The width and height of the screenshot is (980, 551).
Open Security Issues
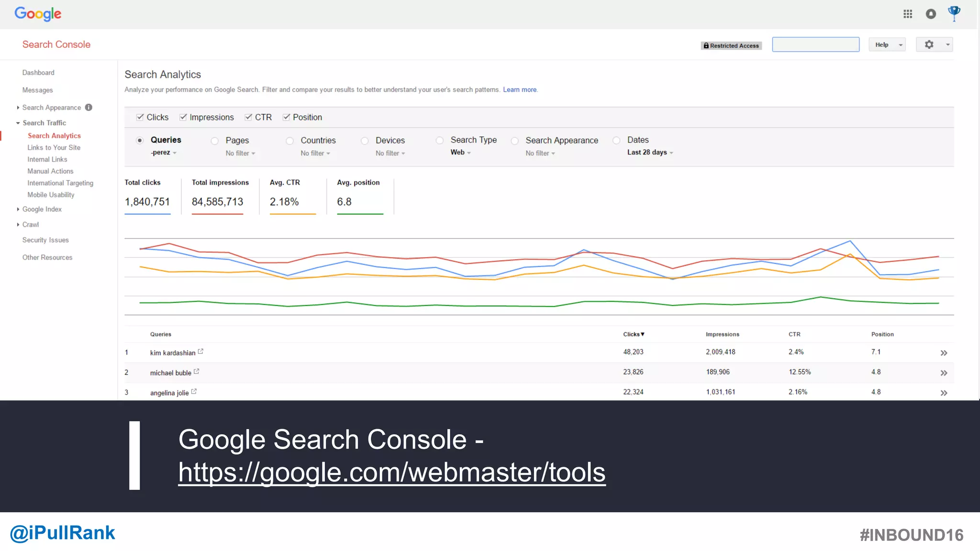coord(45,240)
